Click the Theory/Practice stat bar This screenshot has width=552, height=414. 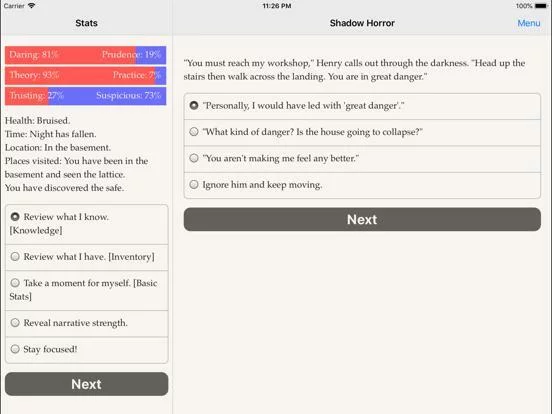[x=86, y=75]
